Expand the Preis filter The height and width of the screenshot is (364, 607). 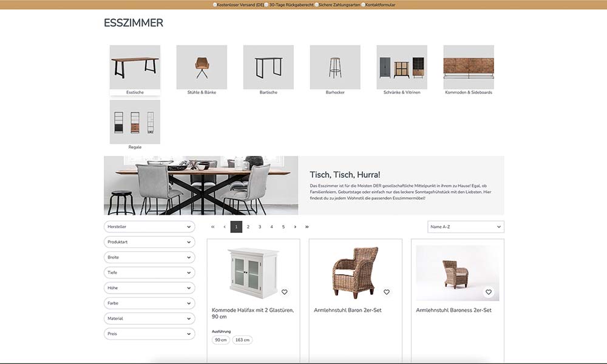tap(149, 334)
